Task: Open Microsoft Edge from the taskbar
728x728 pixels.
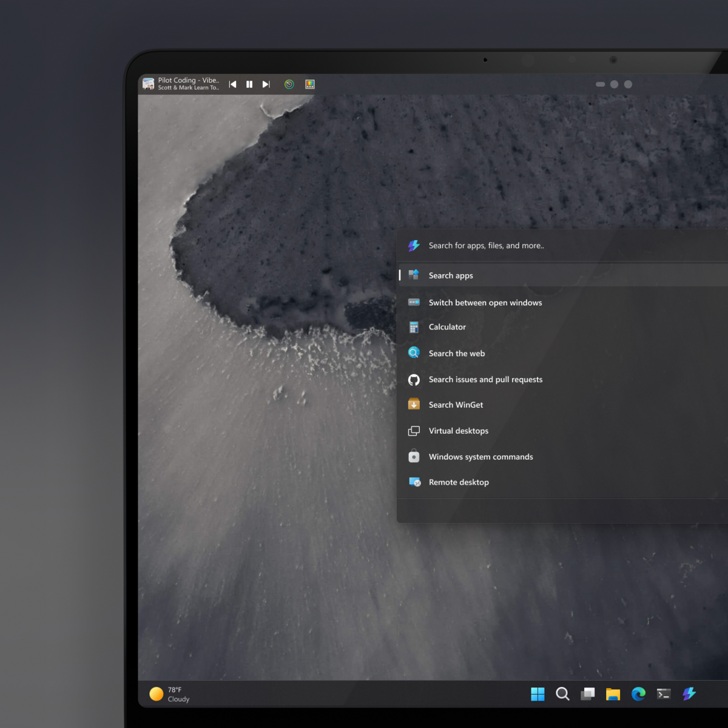Action: (x=638, y=694)
